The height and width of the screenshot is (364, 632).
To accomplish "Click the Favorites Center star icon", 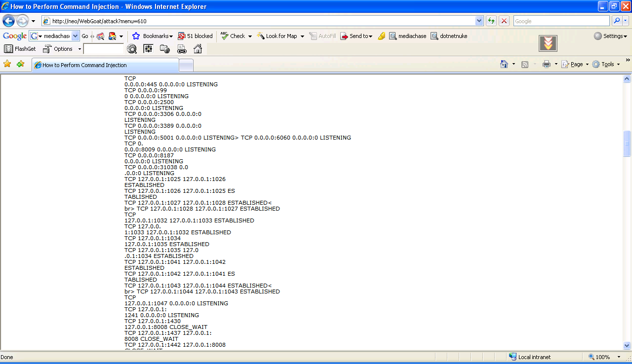I will point(7,64).
